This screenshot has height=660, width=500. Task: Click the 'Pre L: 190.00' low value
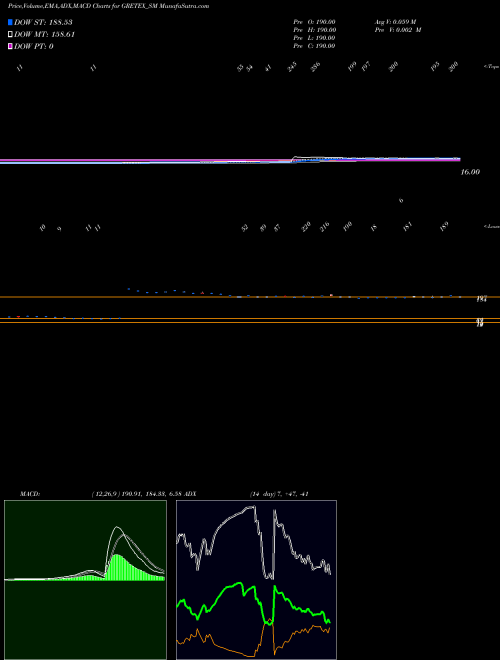point(314,38)
